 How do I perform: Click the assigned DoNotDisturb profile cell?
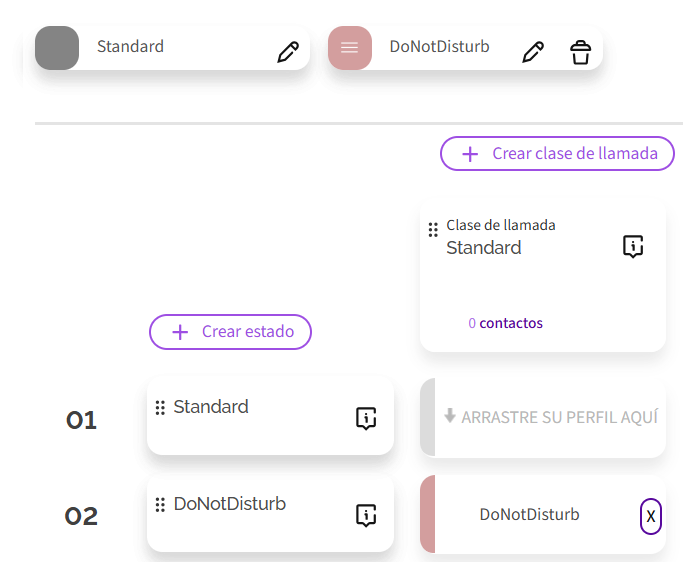coord(529,515)
